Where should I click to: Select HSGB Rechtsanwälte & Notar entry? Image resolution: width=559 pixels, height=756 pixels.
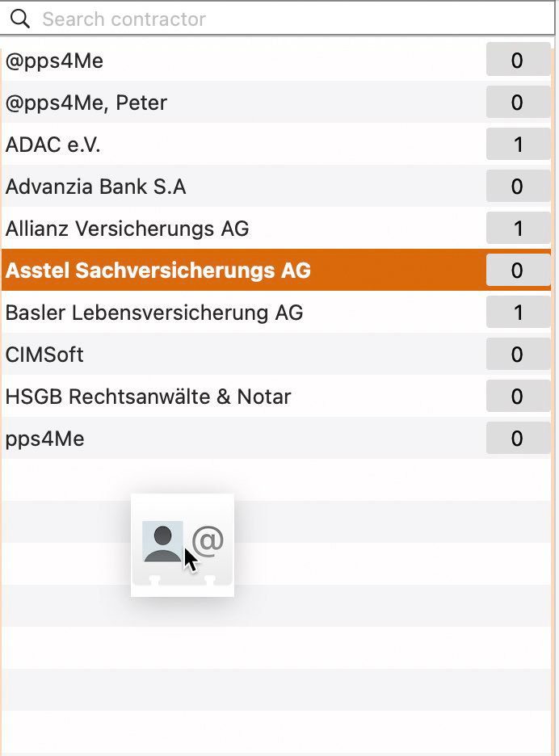[276, 396]
